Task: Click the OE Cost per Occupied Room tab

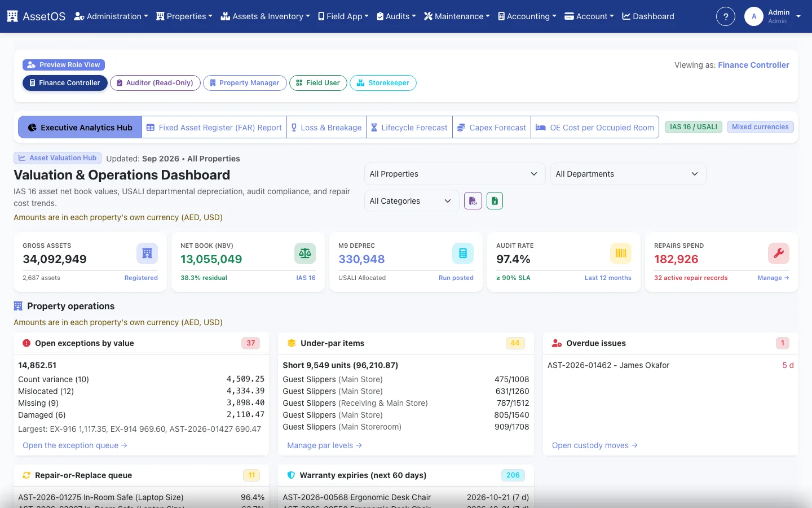Action: pyautogui.click(x=595, y=128)
